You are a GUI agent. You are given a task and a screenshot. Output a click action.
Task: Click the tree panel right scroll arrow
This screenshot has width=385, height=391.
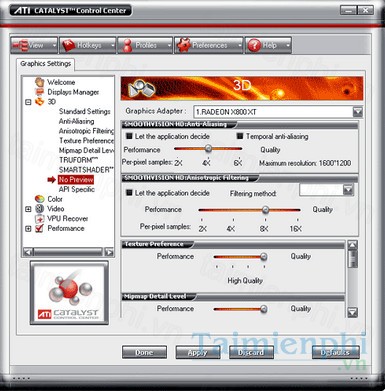coord(109,252)
